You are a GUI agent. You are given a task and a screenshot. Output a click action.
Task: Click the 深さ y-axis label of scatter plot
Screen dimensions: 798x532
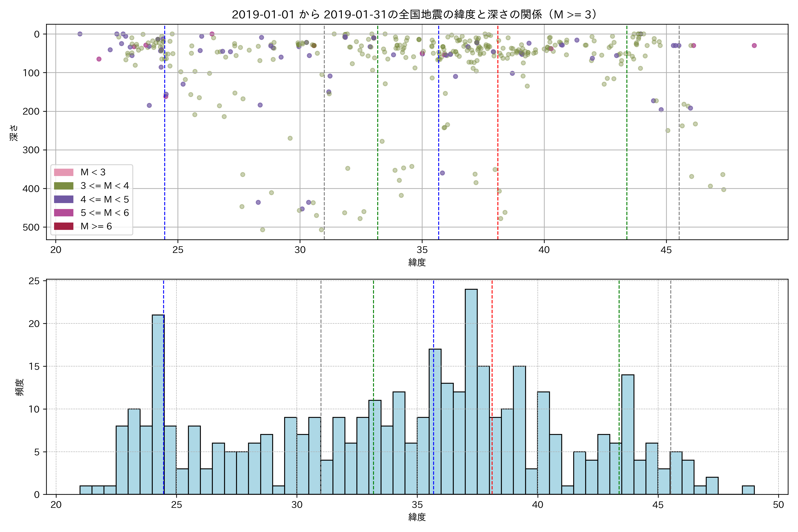(x=14, y=133)
